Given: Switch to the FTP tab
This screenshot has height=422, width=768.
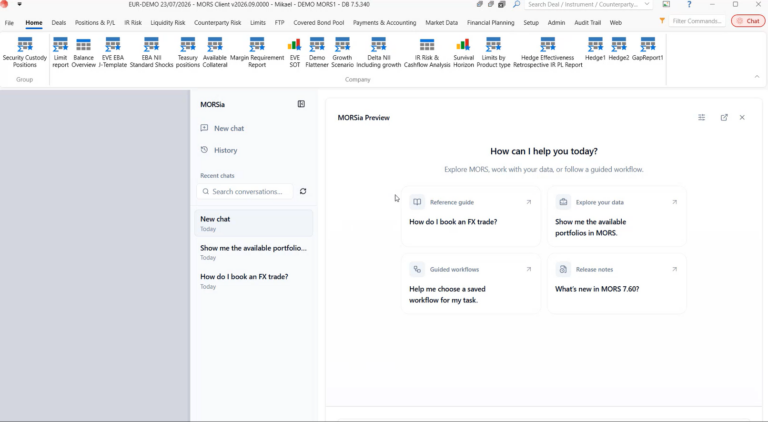Looking at the screenshot, I should pos(279,23).
